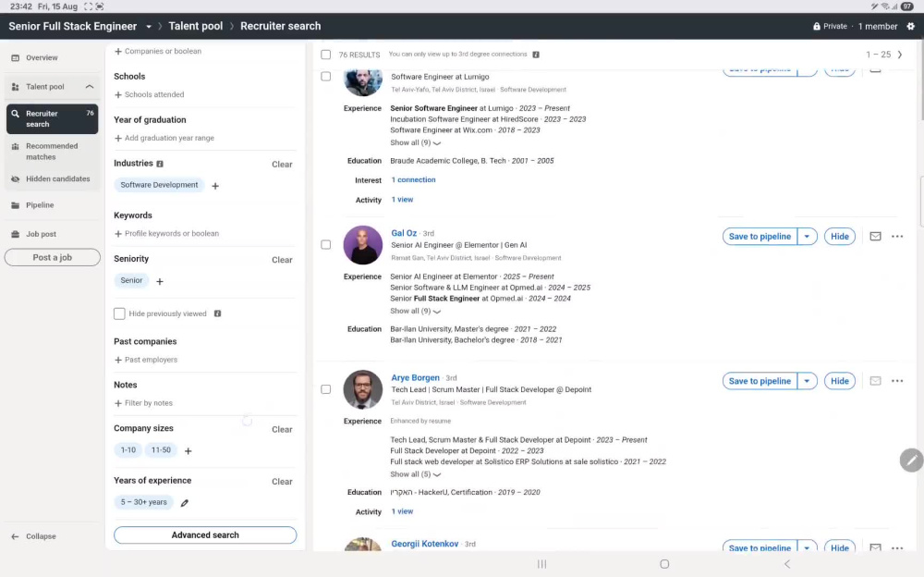This screenshot has width=924, height=577.
Task: Go to Talent pool breadcrumb
Action: click(196, 26)
